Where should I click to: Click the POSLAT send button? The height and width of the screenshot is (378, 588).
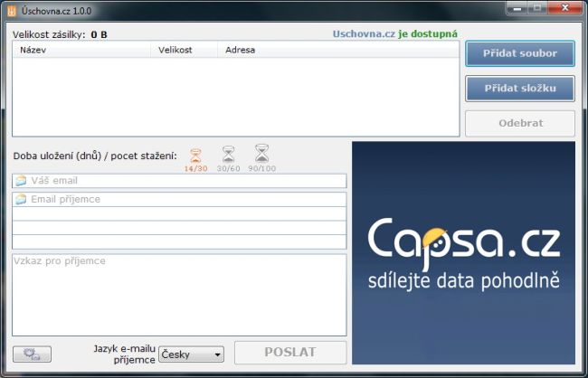point(290,352)
